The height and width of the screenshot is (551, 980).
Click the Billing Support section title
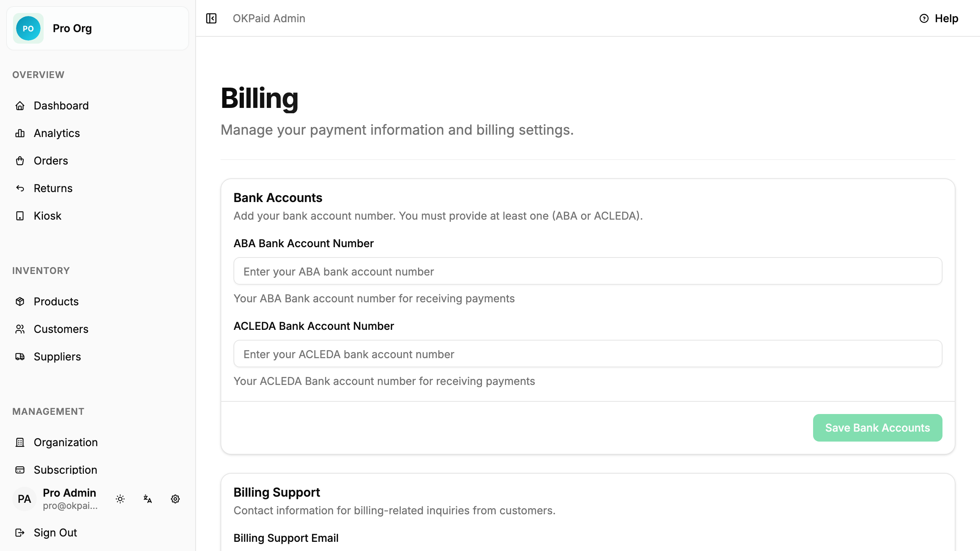click(x=277, y=492)
